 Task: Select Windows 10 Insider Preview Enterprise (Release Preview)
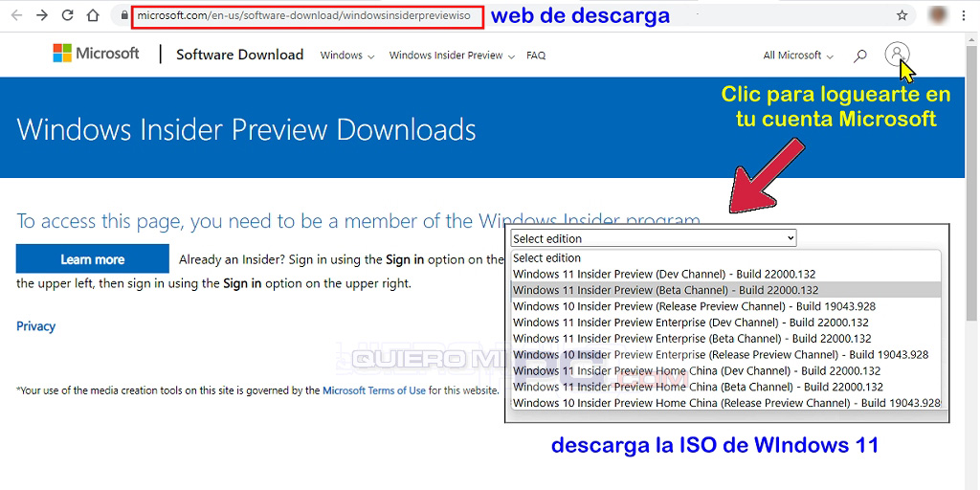point(725,355)
